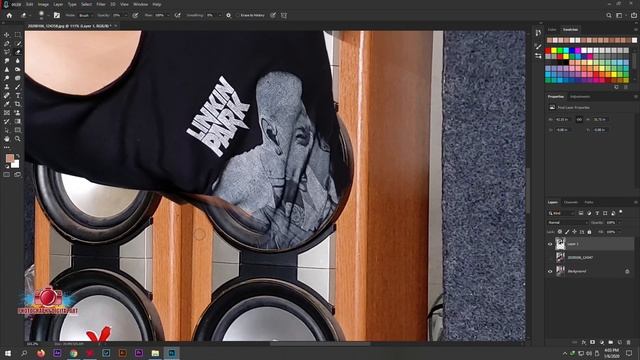This screenshot has height=360, width=640.
Task: Toggle the brush settings panel icon
Action: pos(57,15)
